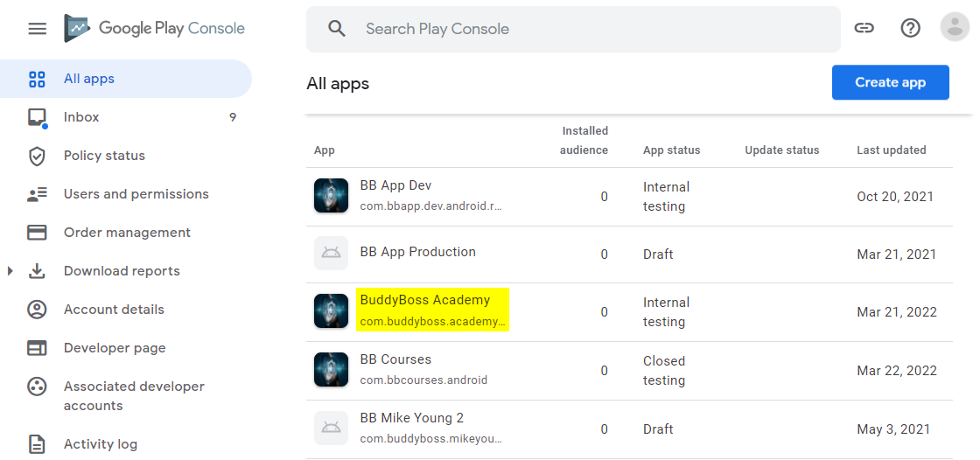
Task: Go to Developer page
Action: click(125, 348)
